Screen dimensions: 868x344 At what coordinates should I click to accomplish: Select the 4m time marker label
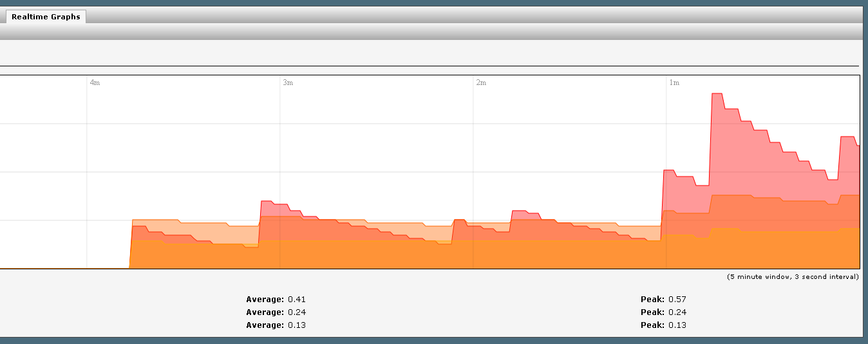pos(95,83)
